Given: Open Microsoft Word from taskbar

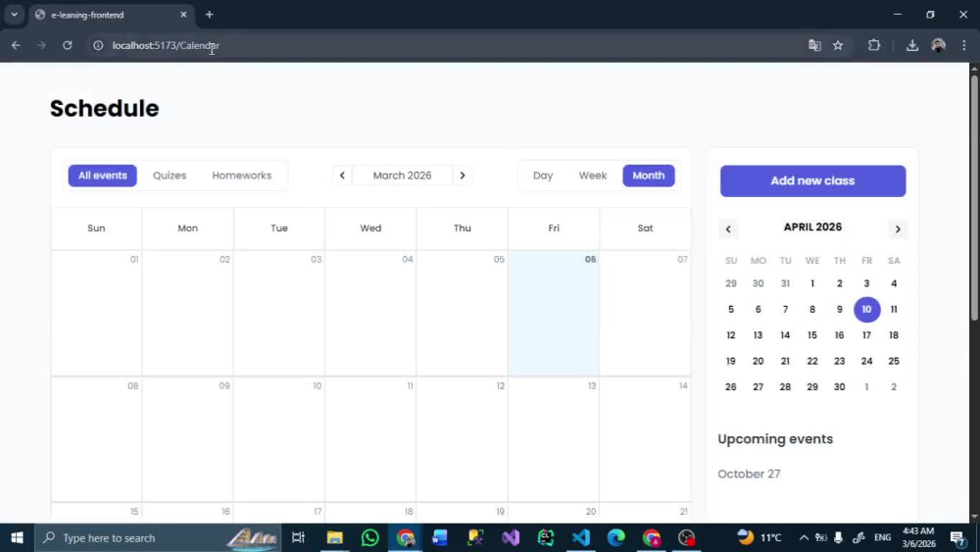Looking at the screenshot, I should click(x=439, y=537).
